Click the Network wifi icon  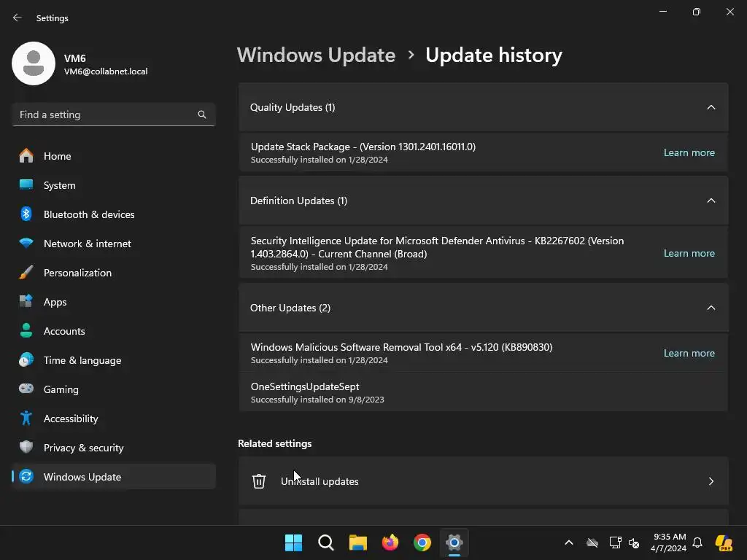point(26,244)
